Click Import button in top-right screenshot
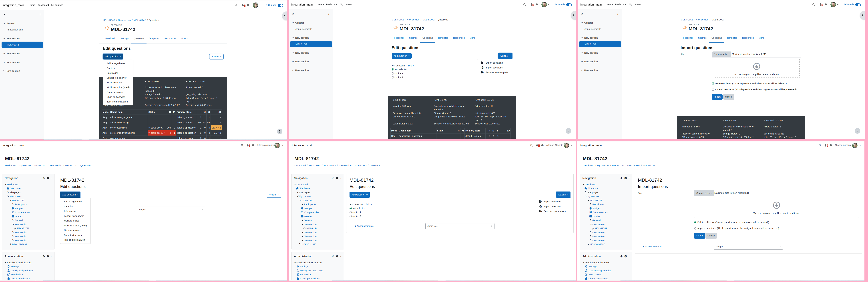The width and height of the screenshot is (868, 282). pyautogui.click(x=717, y=97)
